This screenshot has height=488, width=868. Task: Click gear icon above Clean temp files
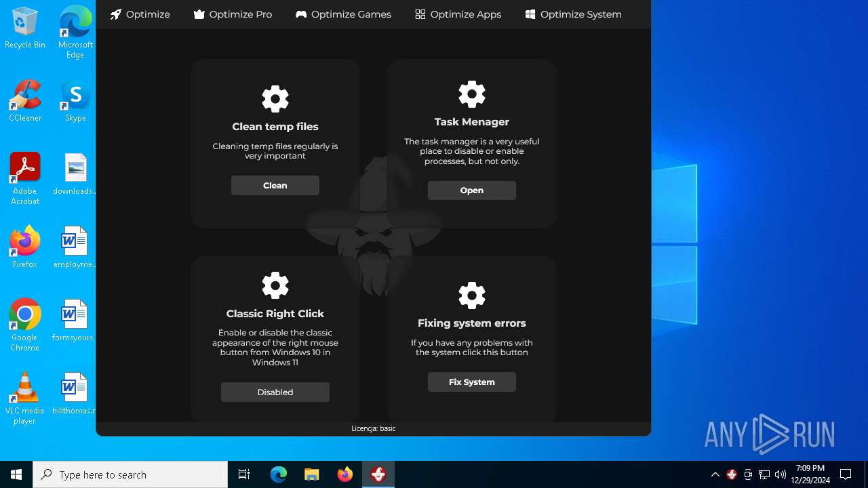point(275,99)
